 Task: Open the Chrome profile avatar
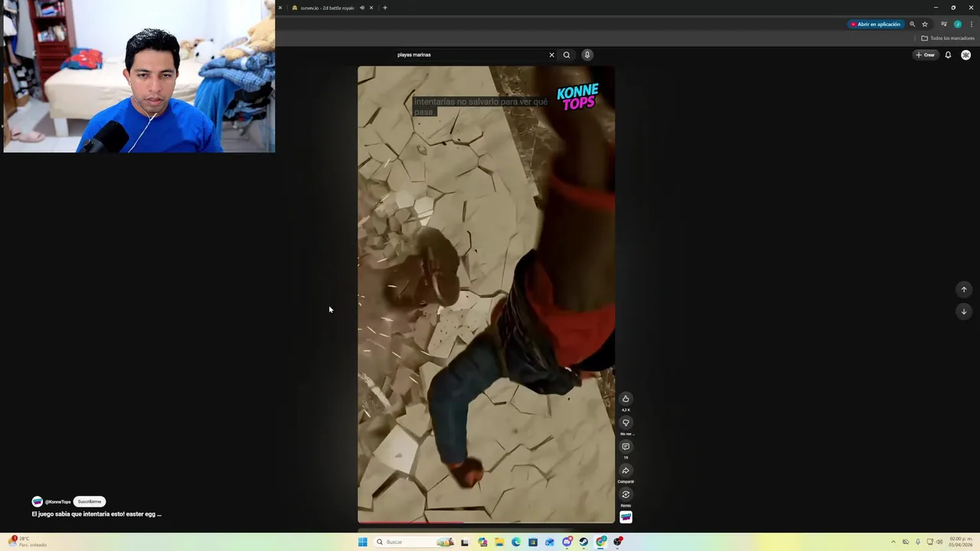pyautogui.click(x=958, y=24)
